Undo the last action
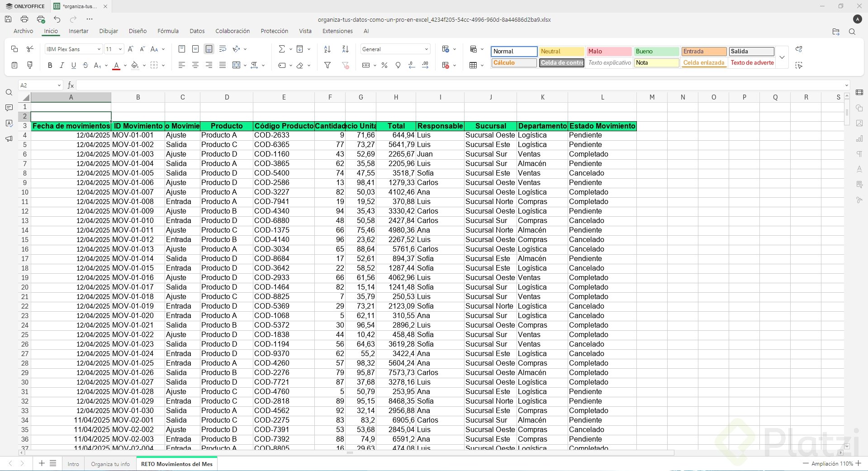Screen dimensions: 868x471 coord(57,19)
